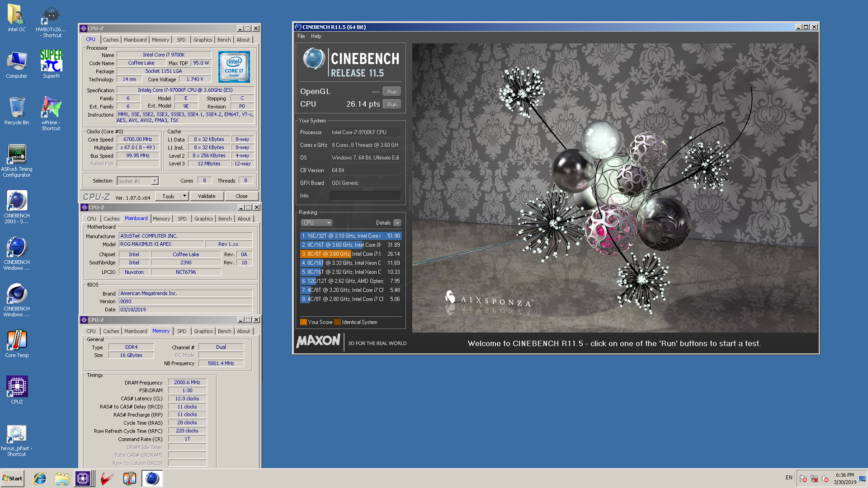Open the Tools dropdown arrow in CPU-Z
Image resolution: width=868 pixels, height=488 pixels.
click(184, 197)
